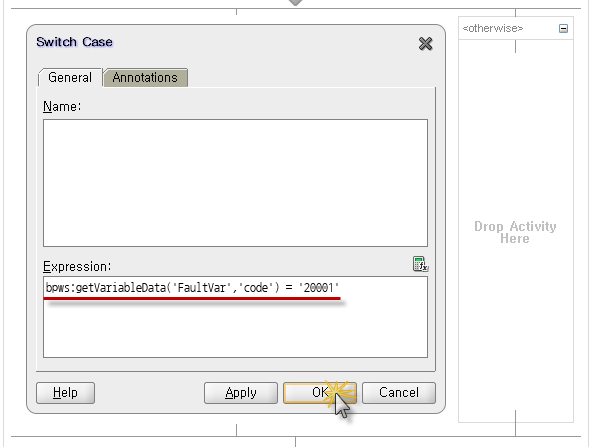
Task: Select the General tab
Action: point(70,77)
